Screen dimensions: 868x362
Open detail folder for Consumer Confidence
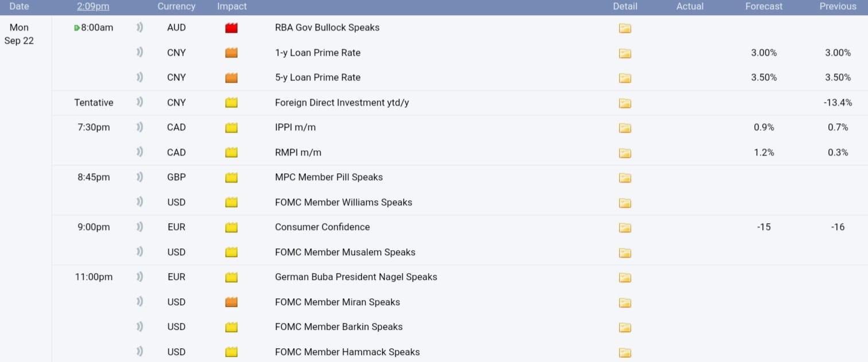click(x=625, y=227)
